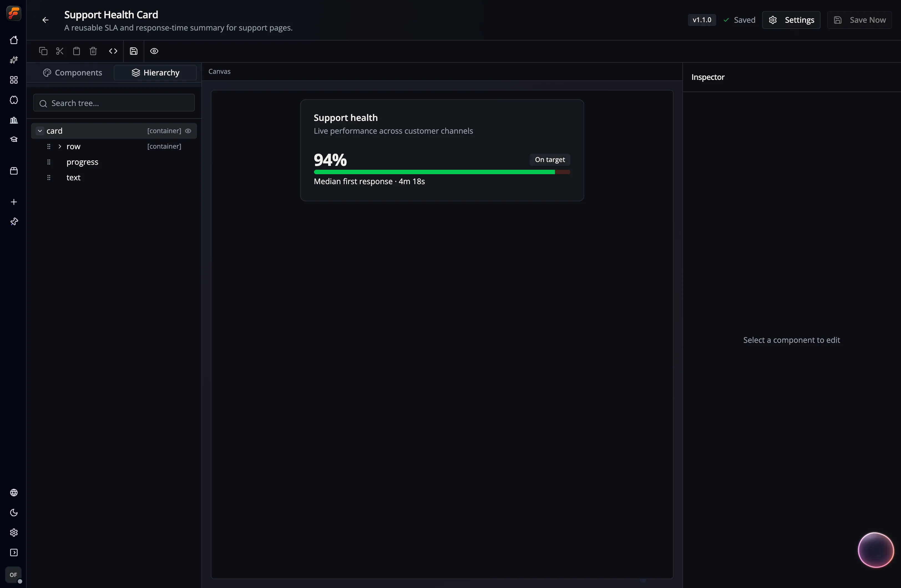Click the 94% value on the canvas
901x588 pixels.
tap(330, 160)
